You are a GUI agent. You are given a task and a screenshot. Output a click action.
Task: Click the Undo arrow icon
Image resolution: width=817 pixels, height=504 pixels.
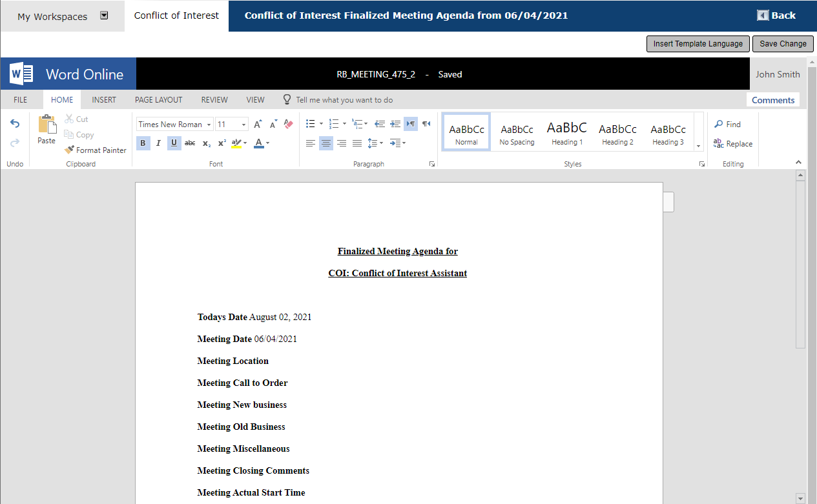pos(15,124)
